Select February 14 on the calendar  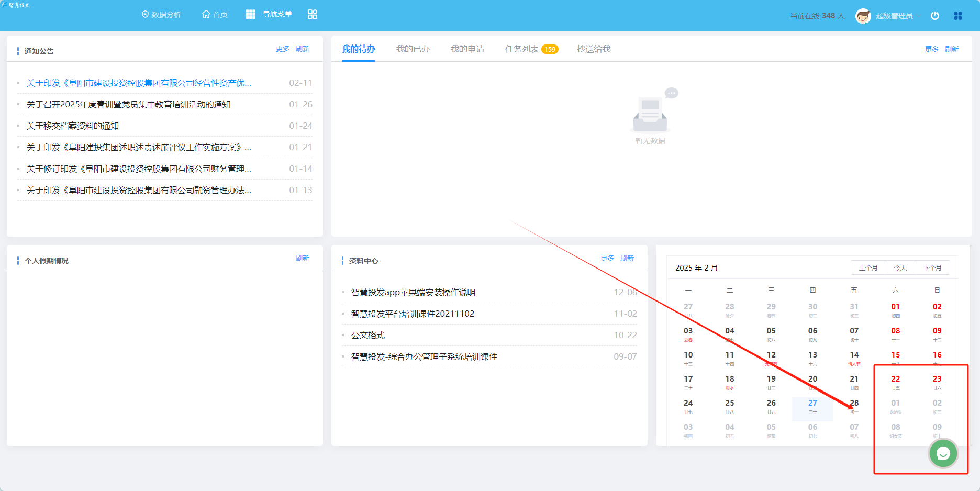point(854,358)
